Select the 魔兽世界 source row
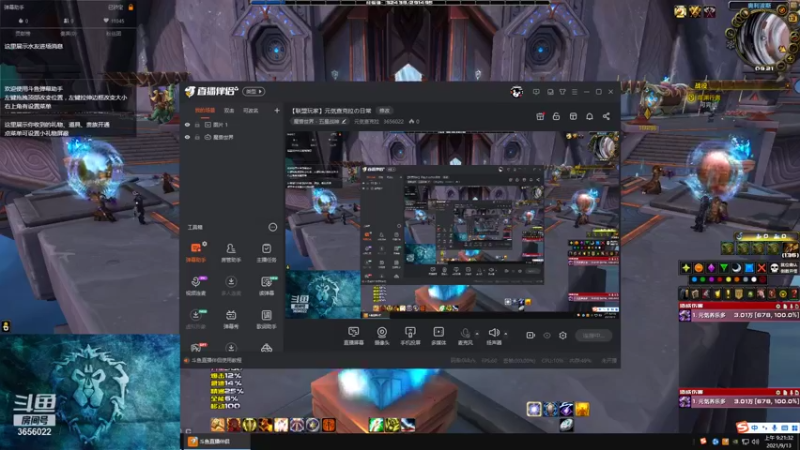 coord(232,137)
